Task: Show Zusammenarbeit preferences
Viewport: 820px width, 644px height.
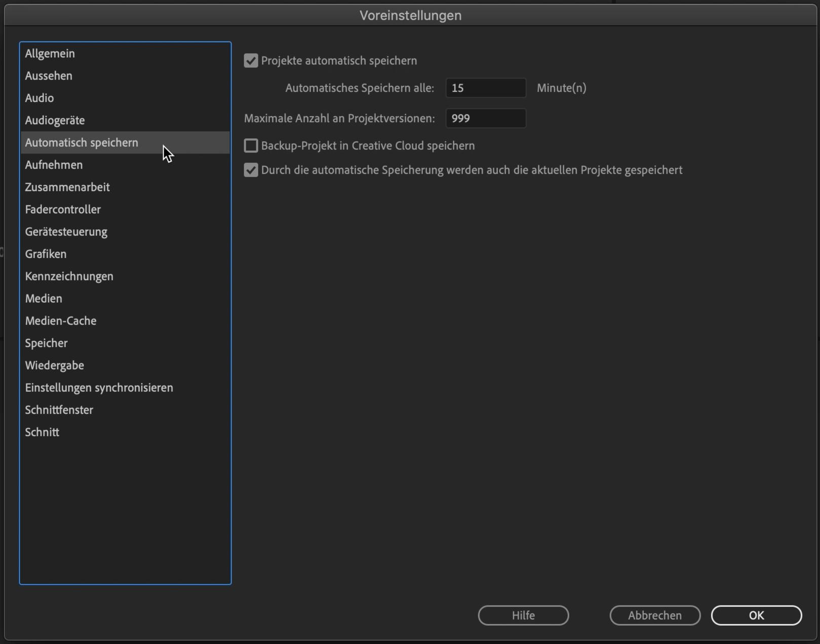Action: coord(67,187)
